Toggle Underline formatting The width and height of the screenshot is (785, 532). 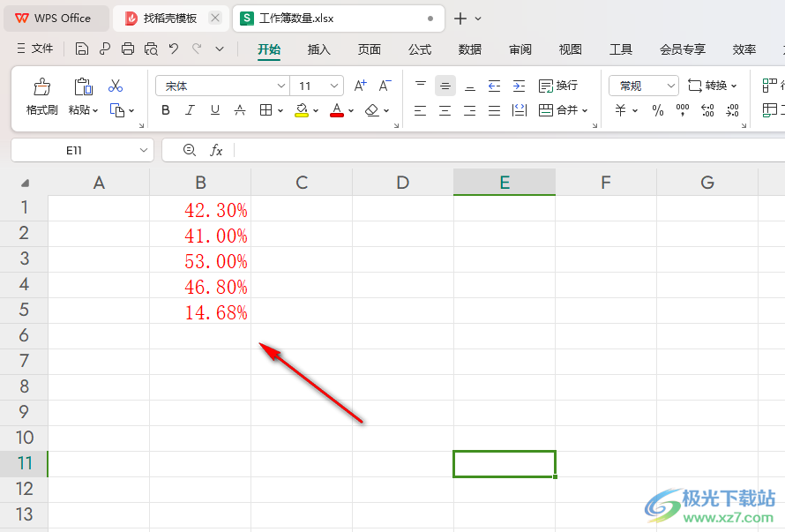pos(215,110)
